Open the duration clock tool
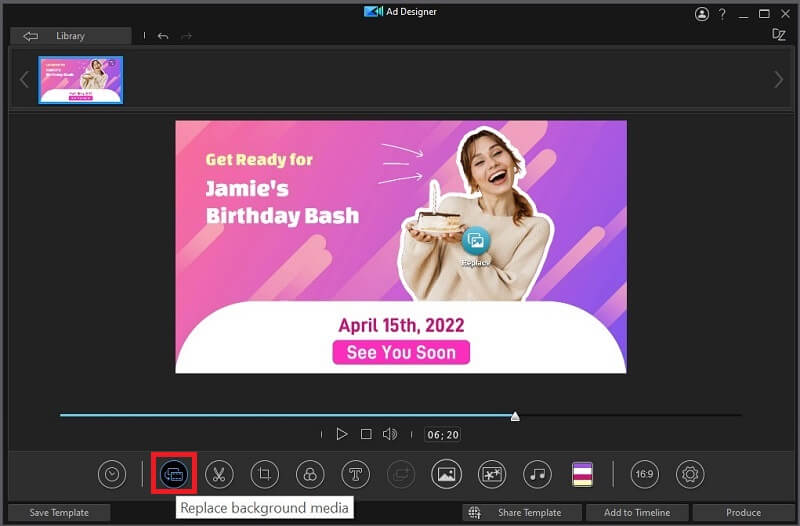This screenshot has height=526, width=800. click(x=112, y=473)
